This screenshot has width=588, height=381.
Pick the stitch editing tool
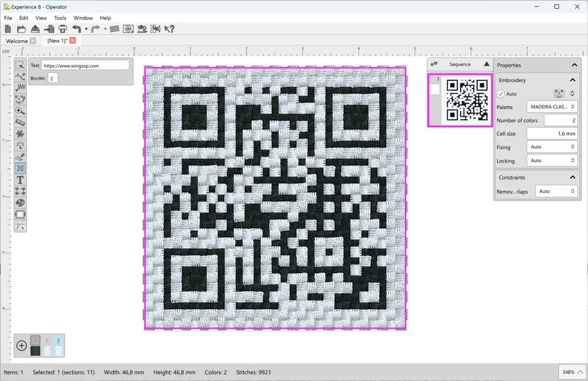coord(20,88)
